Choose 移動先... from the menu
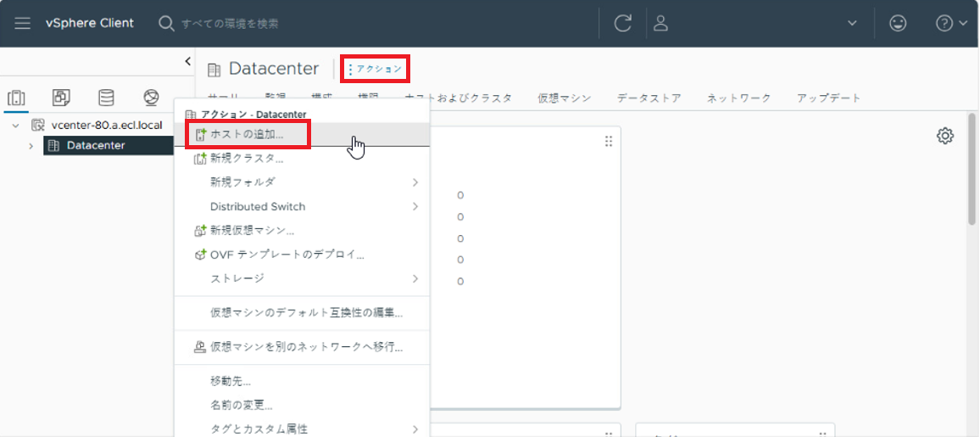The image size is (980, 437). 302,381
